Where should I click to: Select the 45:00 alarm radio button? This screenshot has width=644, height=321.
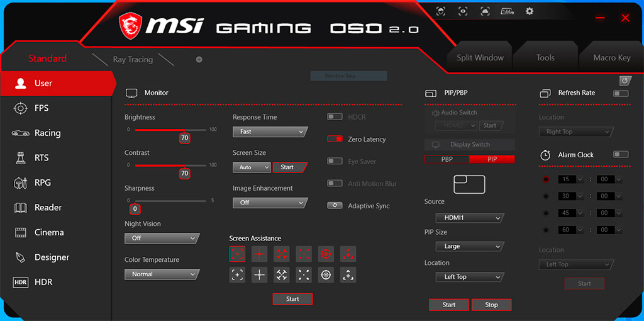(x=546, y=213)
